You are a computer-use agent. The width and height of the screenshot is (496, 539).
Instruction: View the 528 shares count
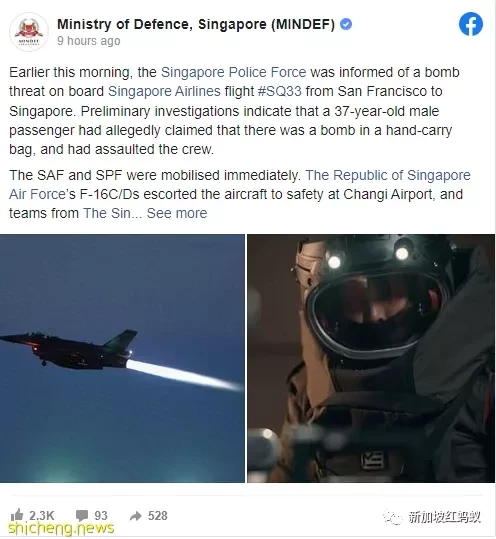point(157,515)
